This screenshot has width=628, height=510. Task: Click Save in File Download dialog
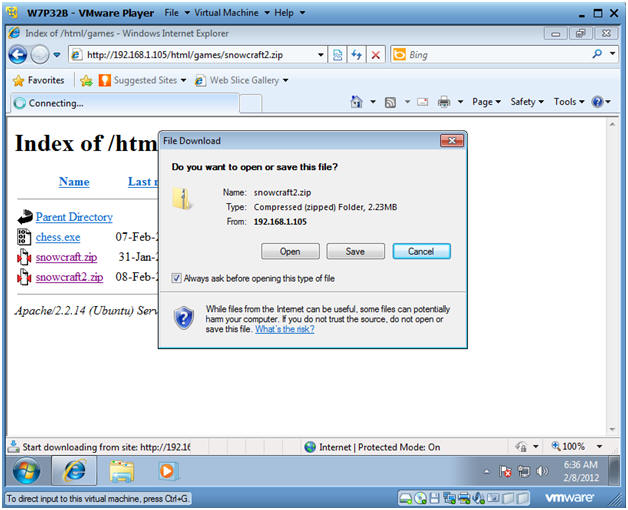[355, 251]
